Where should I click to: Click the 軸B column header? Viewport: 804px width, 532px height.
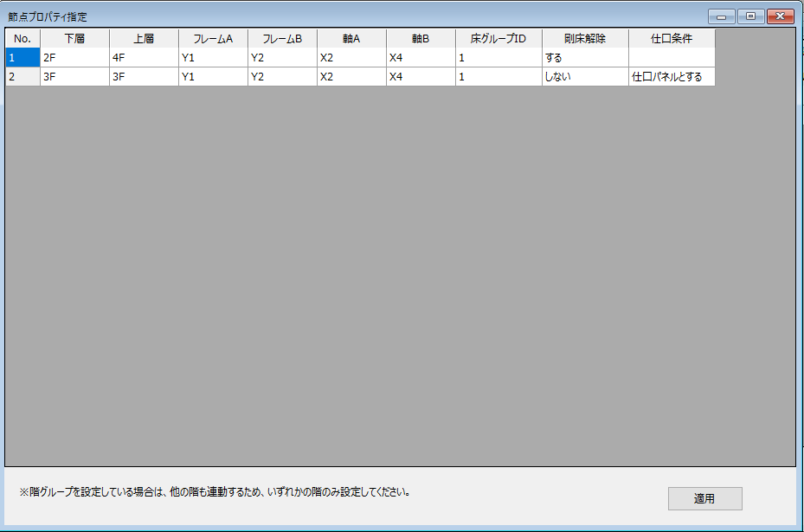pos(421,38)
